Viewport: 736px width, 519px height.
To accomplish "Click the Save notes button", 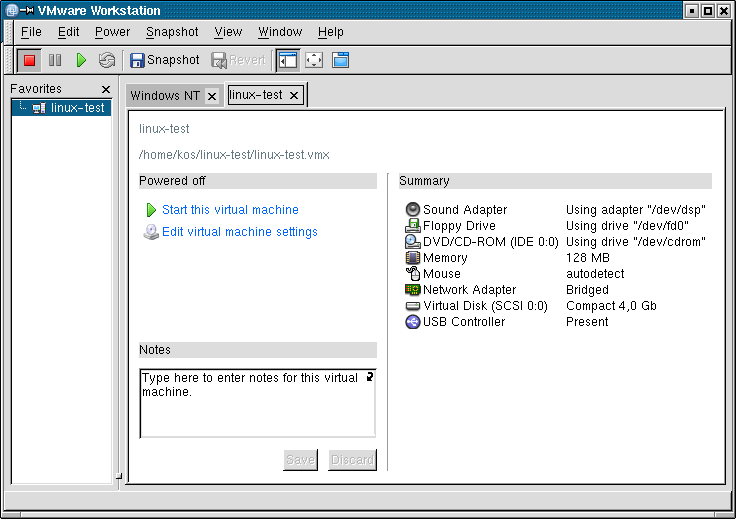I will click(x=300, y=460).
